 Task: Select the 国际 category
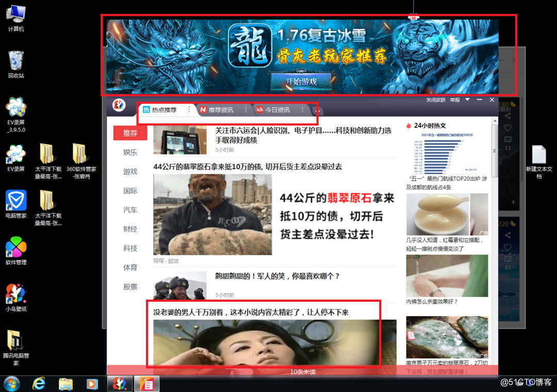pos(130,191)
